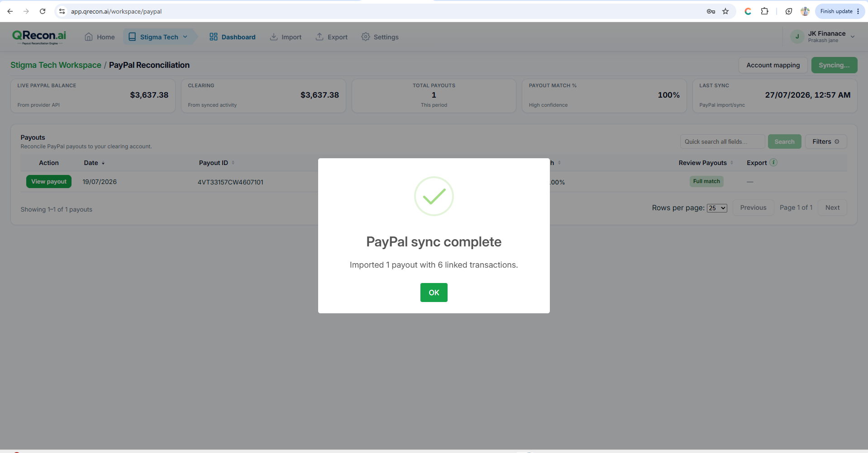This screenshot has height=453, width=868.
Task: Click the orange C extension icon
Action: 748,11
